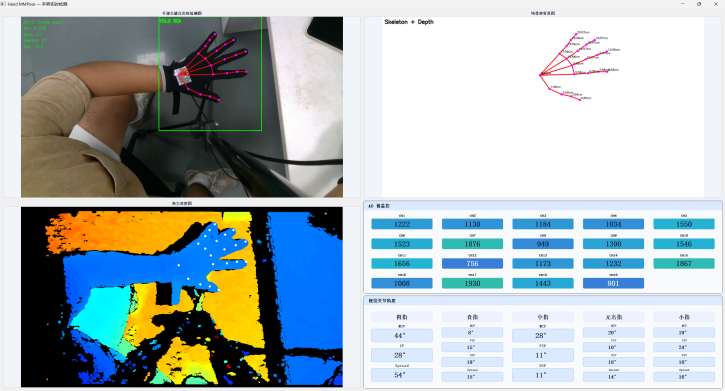The image size is (725, 391).
Task: Select the AD value 1523 cell
Action: click(x=402, y=244)
